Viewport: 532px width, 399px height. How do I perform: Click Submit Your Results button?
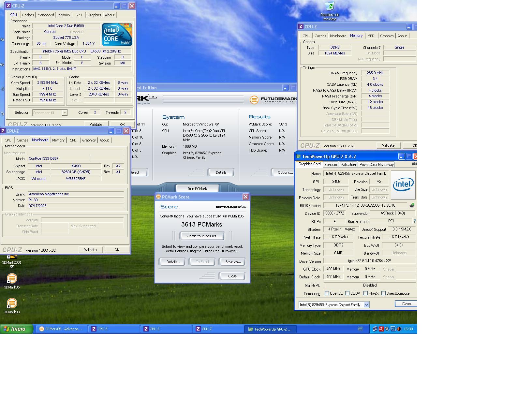click(x=202, y=236)
